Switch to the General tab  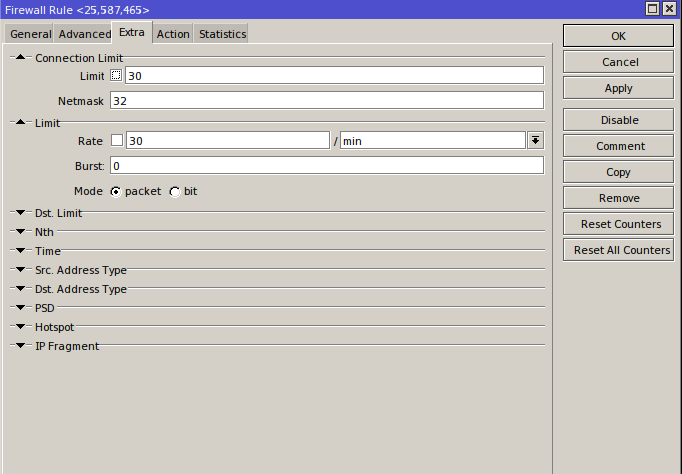[x=29, y=34]
